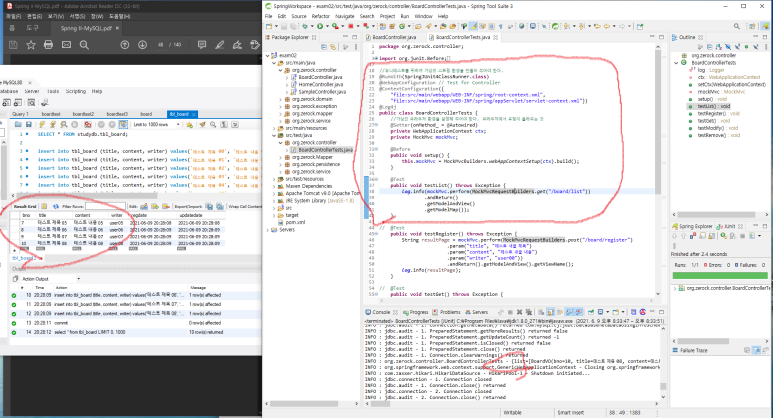Image resolution: width=773 pixels, height=418 pixels.
Task: Open SQL file folder icon in MySQL Workbench
Action: coord(18,124)
